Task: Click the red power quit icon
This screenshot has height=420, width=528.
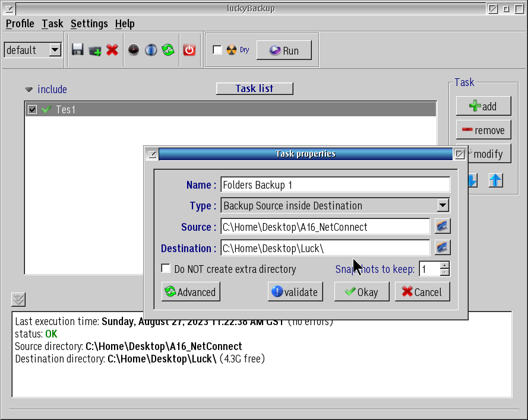Action: tap(189, 50)
